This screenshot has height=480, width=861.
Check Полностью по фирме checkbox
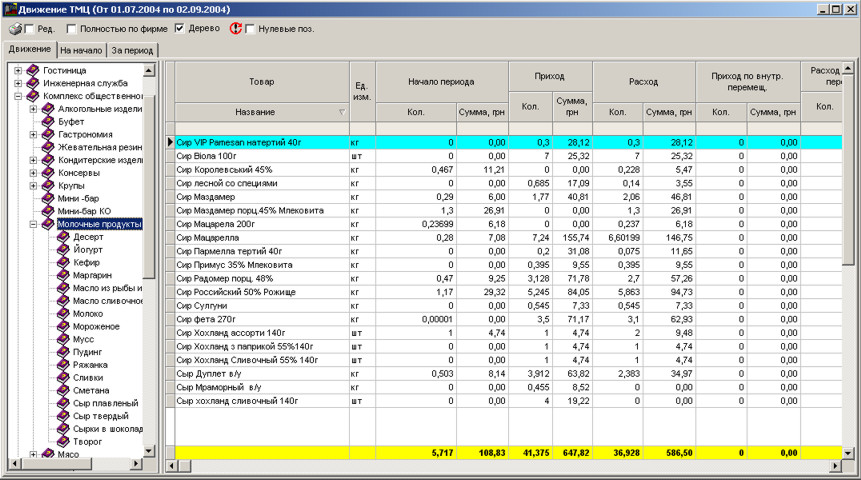point(72,29)
